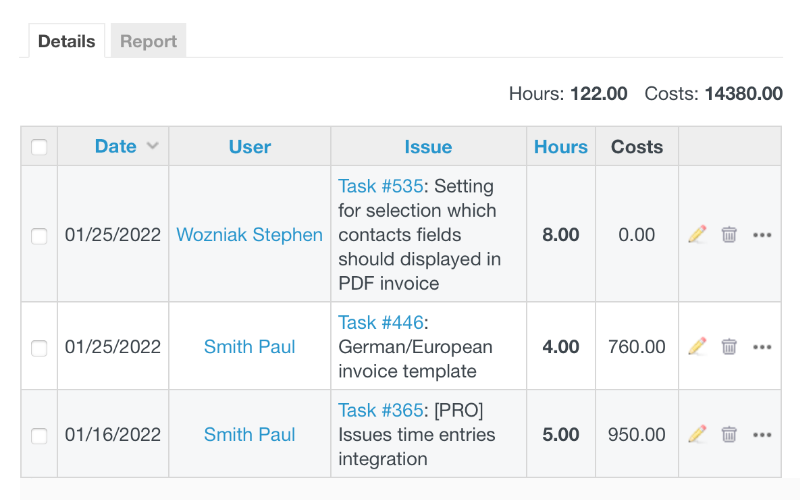Open the Wozniak Stephen user link
800x500 pixels.
point(249,235)
